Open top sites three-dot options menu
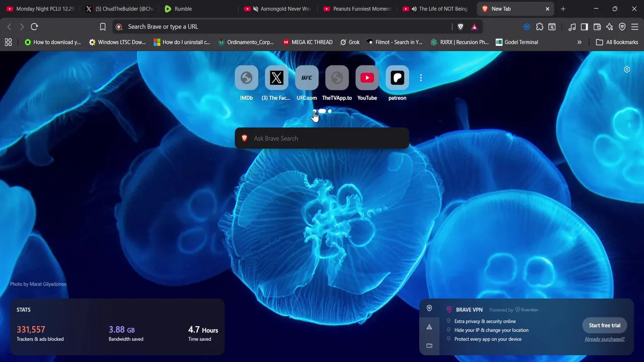Screen dimensions: 644x362 [421, 78]
